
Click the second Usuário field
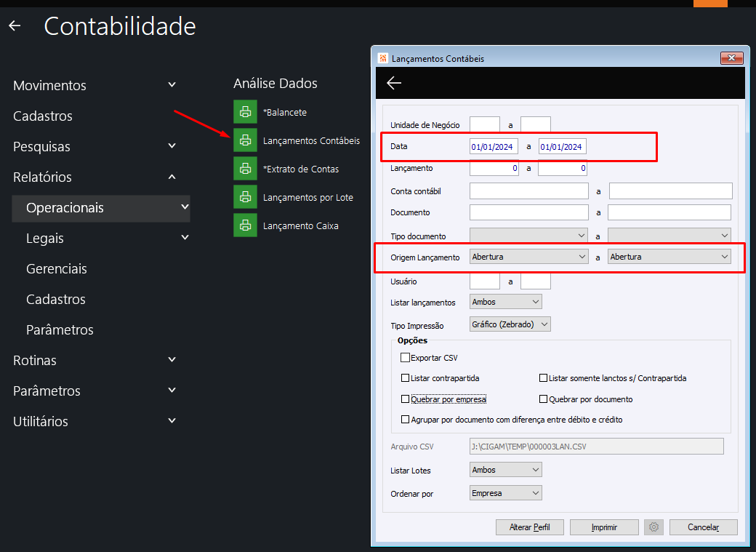point(536,281)
